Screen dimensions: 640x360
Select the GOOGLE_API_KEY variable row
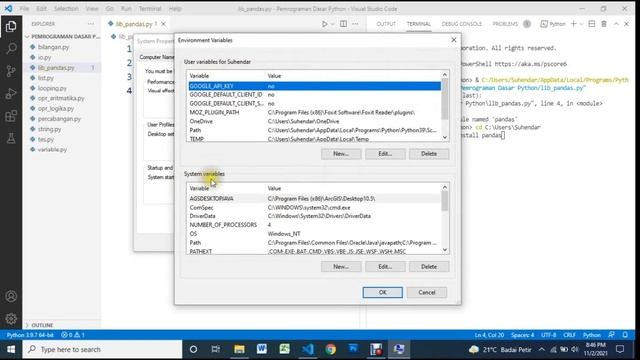click(x=314, y=86)
